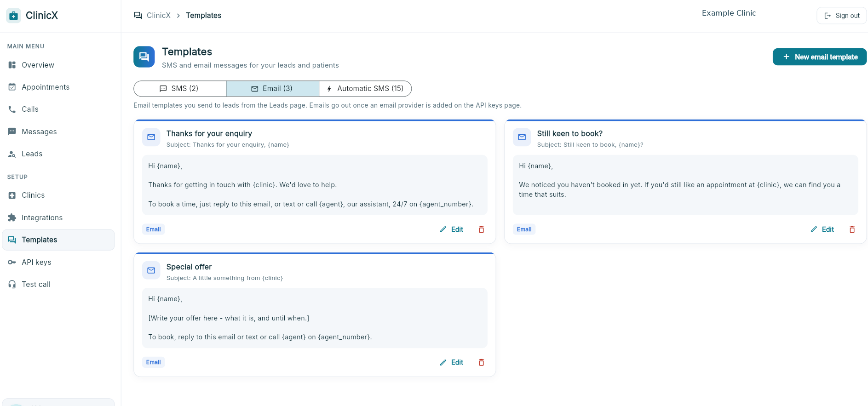Click the envelope icon on 'Special offer'

click(x=151, y=270)
